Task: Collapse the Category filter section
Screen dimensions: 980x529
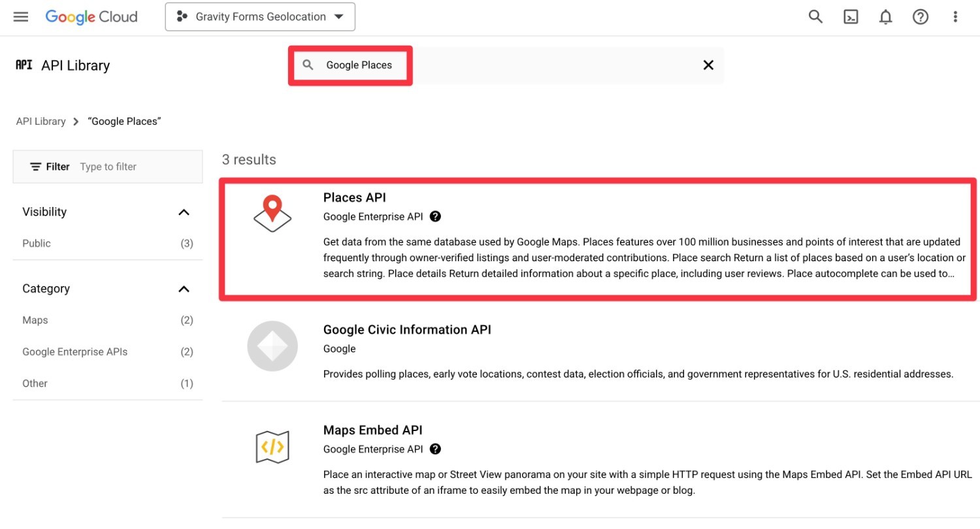Action: coord(184,289)
